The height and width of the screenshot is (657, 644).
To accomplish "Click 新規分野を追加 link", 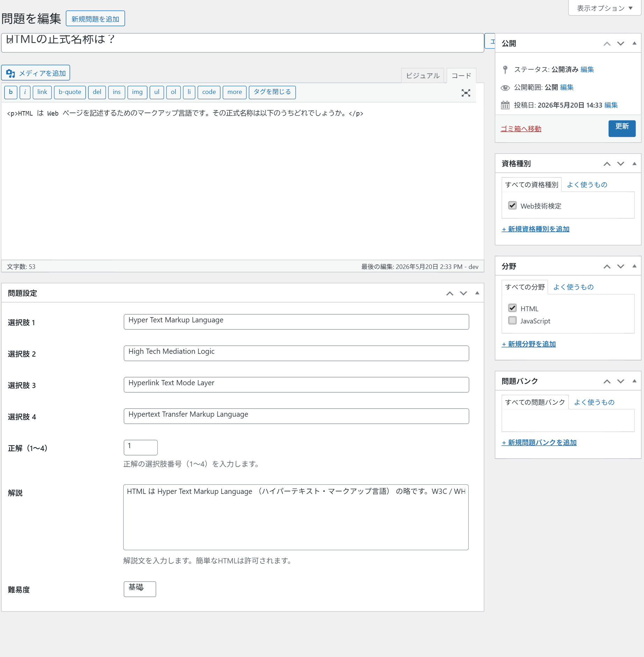I will click(529, 344).
